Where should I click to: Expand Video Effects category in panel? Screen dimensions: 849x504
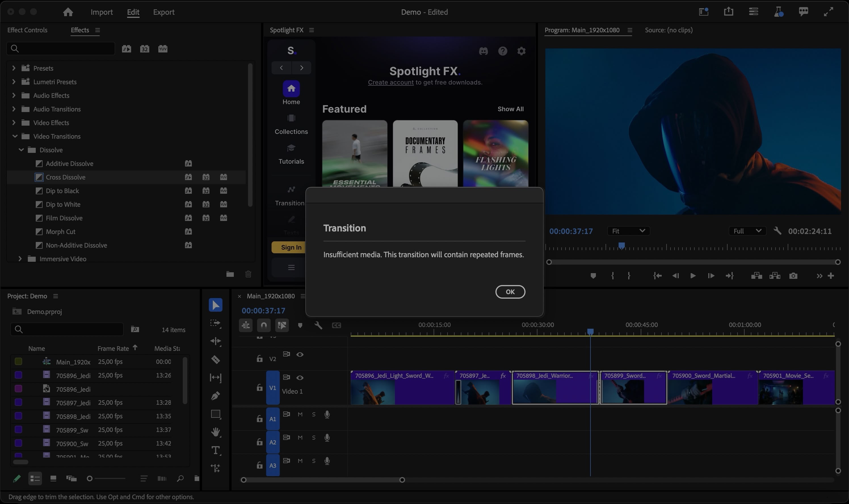point(13,123)
